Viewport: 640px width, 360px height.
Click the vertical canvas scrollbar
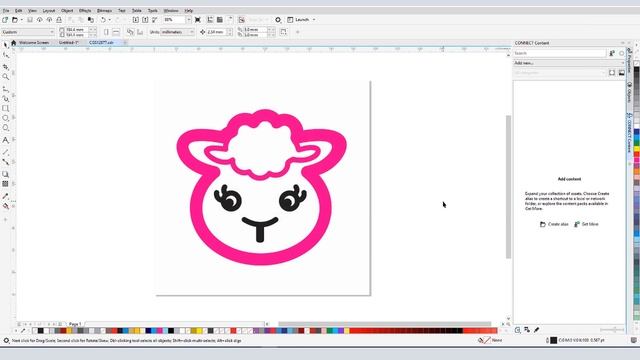(x=508, y=187)
